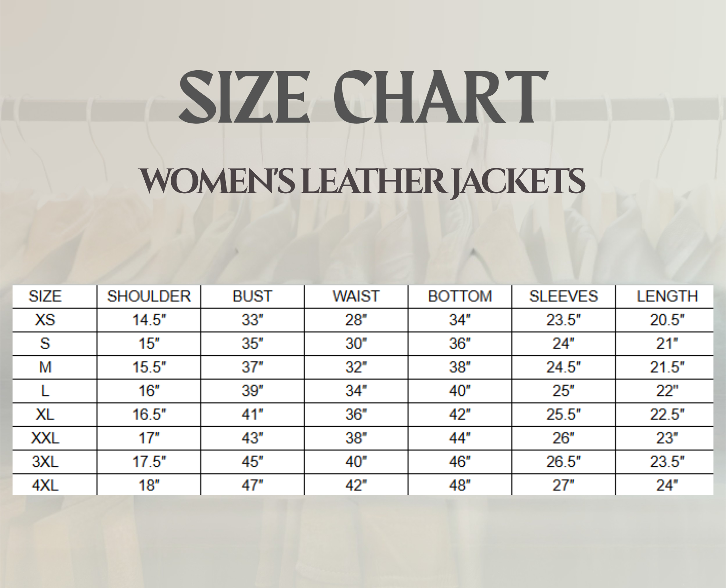The width and height of the screenshot is (726, 588).
Task: Select the 16.5" shoulder cell for XL
Action: 149,415
